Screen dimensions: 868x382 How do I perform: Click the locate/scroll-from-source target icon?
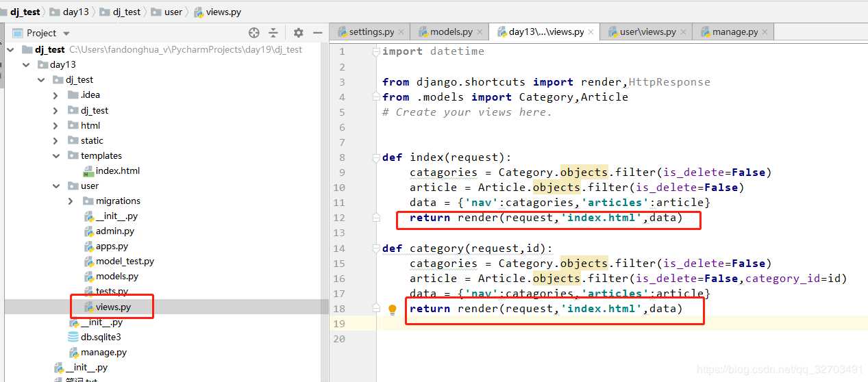254,32
